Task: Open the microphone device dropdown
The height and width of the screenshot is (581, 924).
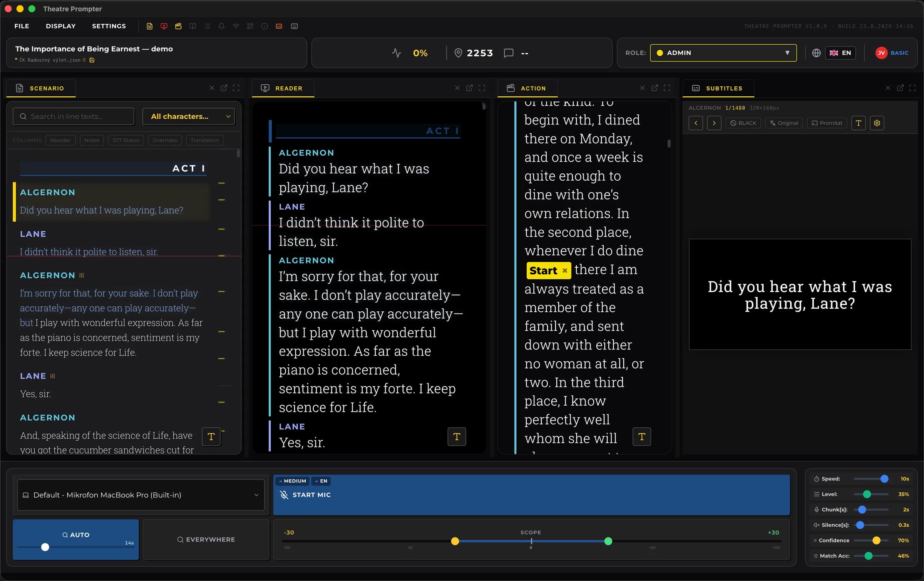Action: click(141, 495)
